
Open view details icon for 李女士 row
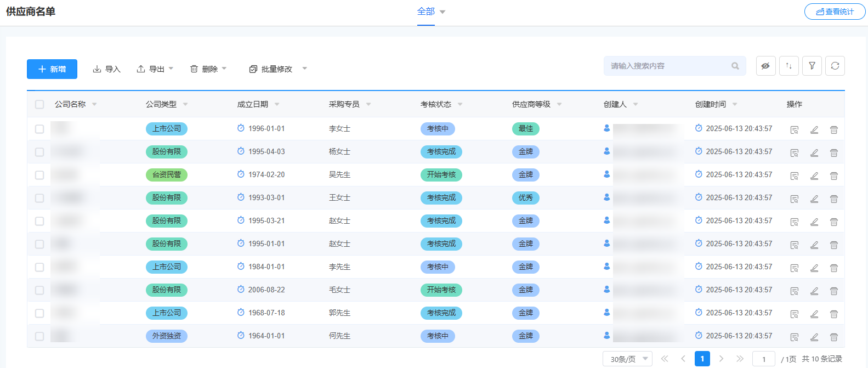pos(794,130)
